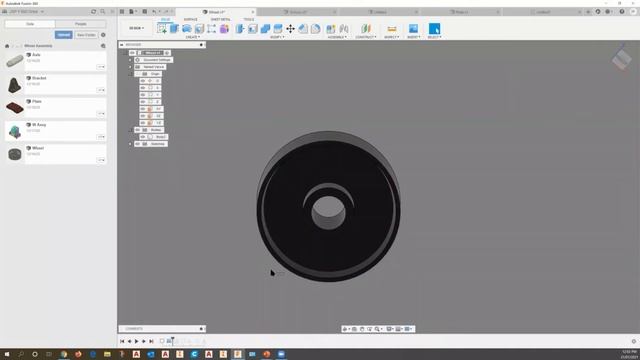The height and width of the screenshot is (360, 640).
Task: Select the Measure tool under Inspect
Action: click(x=392, y=28)
